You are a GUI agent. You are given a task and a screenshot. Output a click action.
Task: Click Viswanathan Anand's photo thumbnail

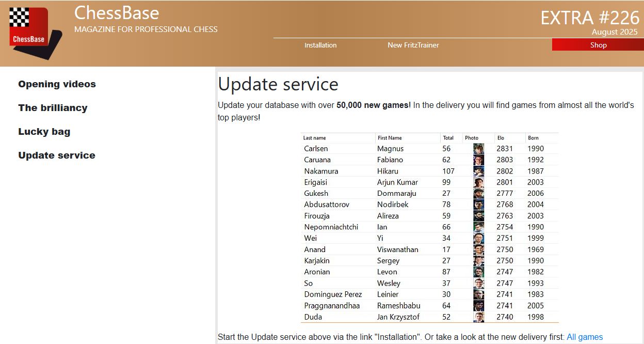pyautogui.click(x=478, y=249)
